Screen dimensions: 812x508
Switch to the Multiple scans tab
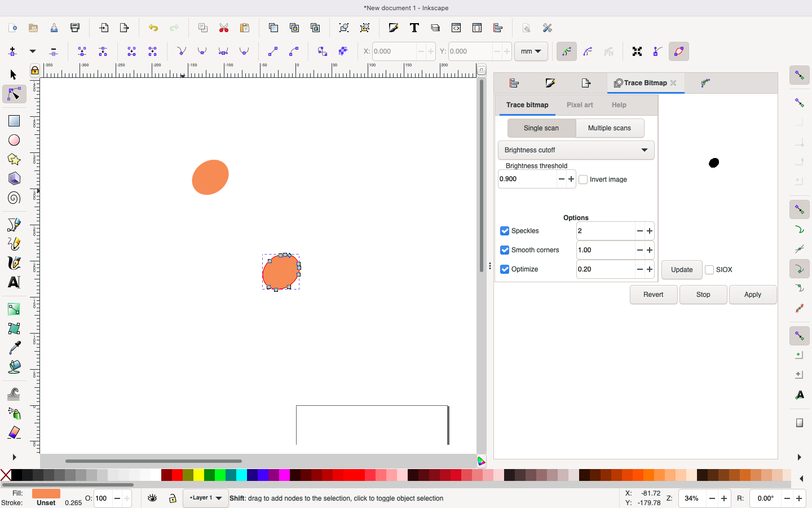point(610,128)
